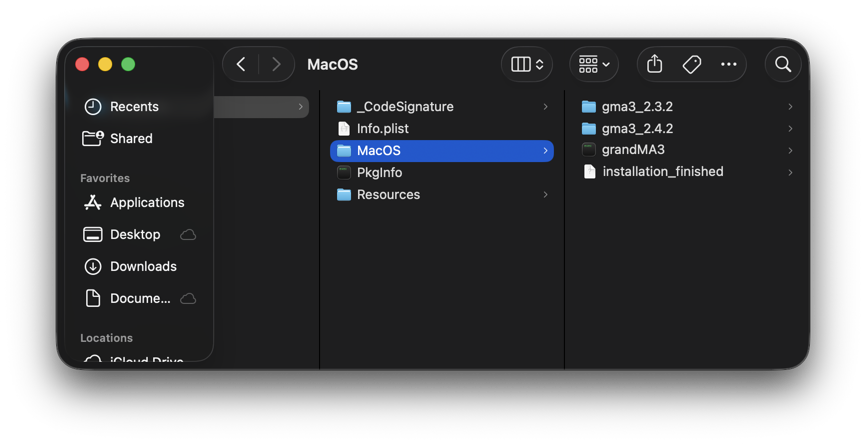866x444 pixels.
Task: Open the more actions ellipsis menu
Action: point(728,65)
